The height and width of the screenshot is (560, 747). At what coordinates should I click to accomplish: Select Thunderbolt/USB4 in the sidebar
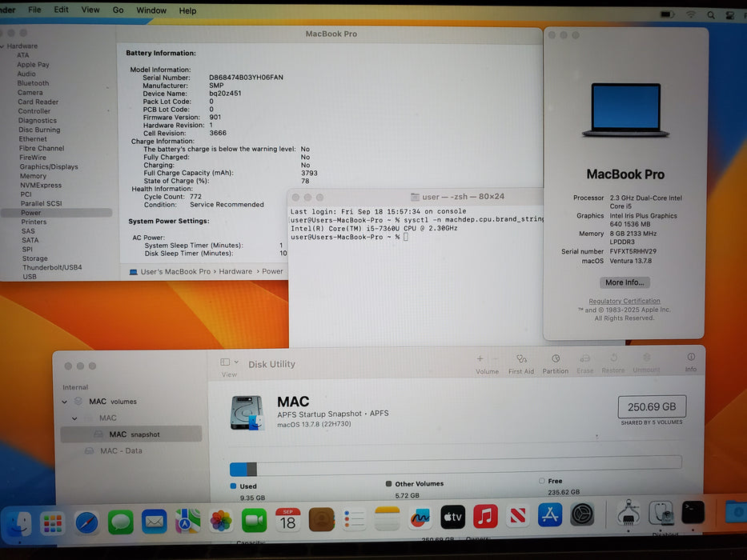coord(52,268)
